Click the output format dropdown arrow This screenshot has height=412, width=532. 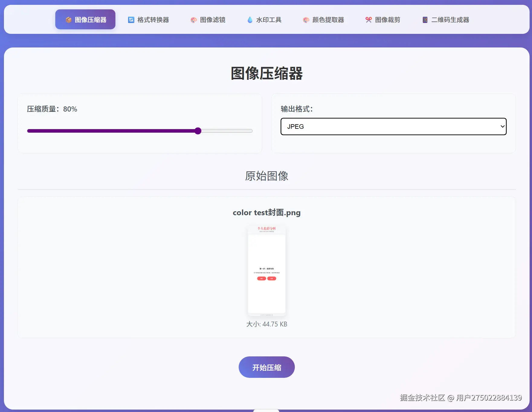pyautogui.click(x=502, y=127)
